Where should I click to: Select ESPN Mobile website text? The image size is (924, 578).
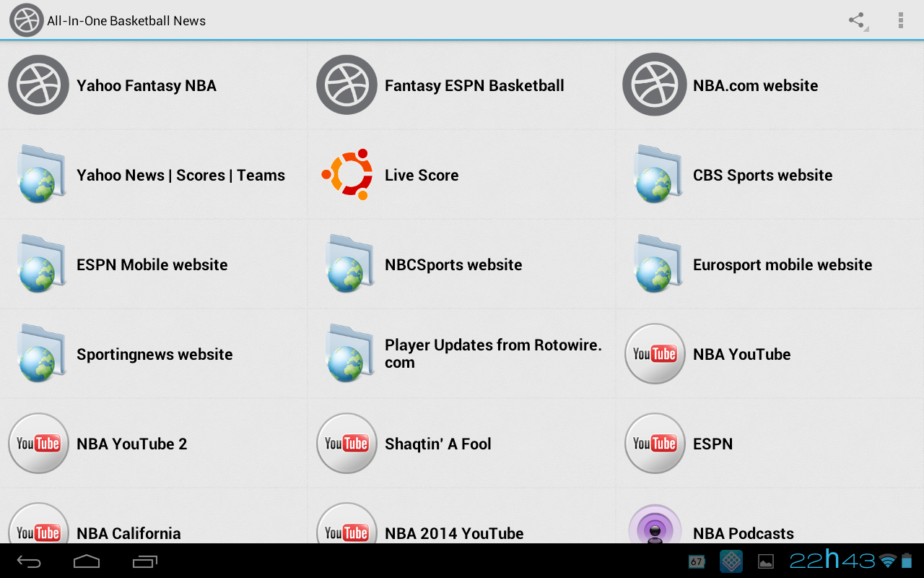[x=152, y=264]
